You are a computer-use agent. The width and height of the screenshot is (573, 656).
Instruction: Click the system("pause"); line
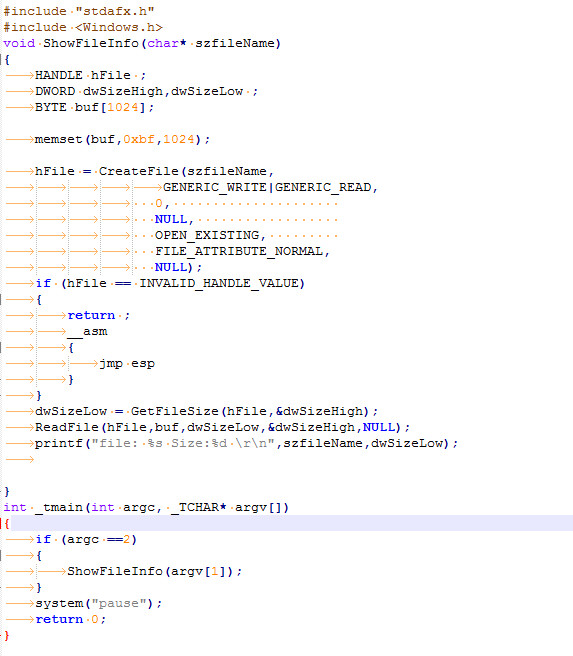pyautogui.click(x=99, y=603)
